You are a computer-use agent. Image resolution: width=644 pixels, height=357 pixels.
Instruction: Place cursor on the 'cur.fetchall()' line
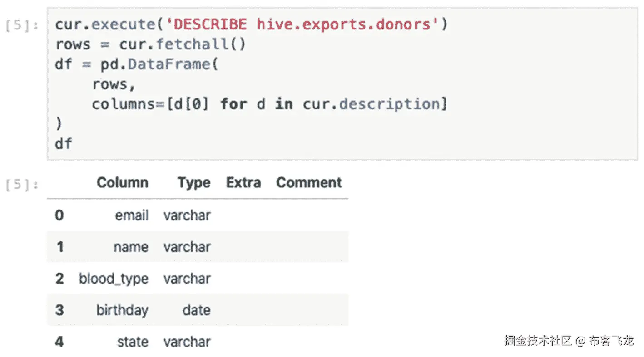click(150, 44)
